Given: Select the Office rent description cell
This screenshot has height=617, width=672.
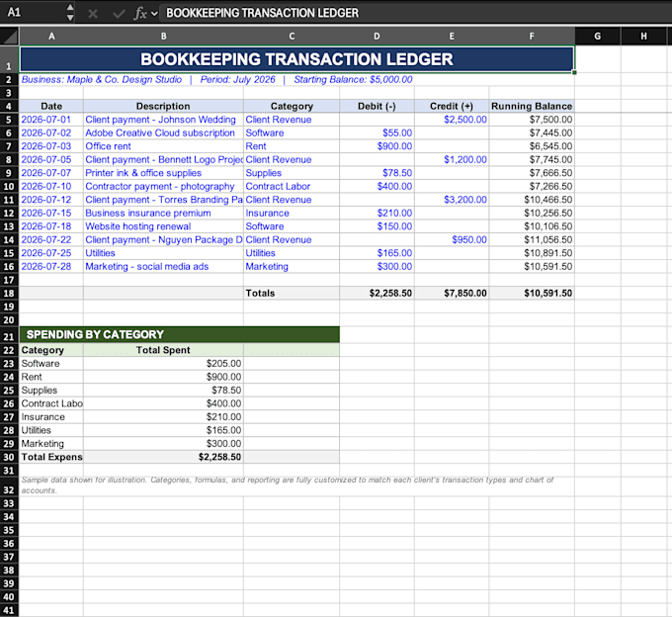Looking at the screenshot, I should pyautogui.click(x=163, y=146).
